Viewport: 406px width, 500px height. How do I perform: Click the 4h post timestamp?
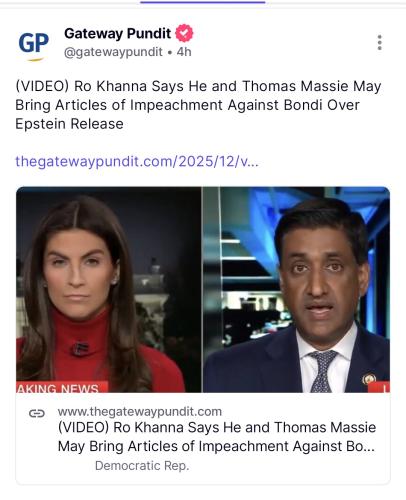(x=184, y=52)
